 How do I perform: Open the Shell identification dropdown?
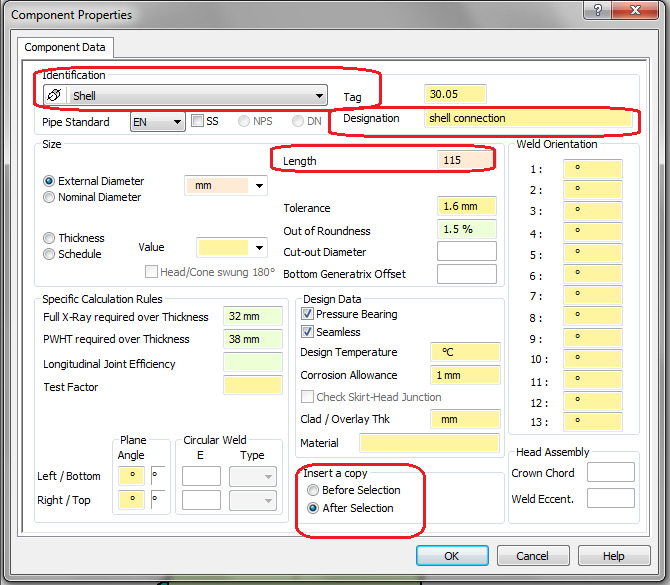tap(185, 95)
